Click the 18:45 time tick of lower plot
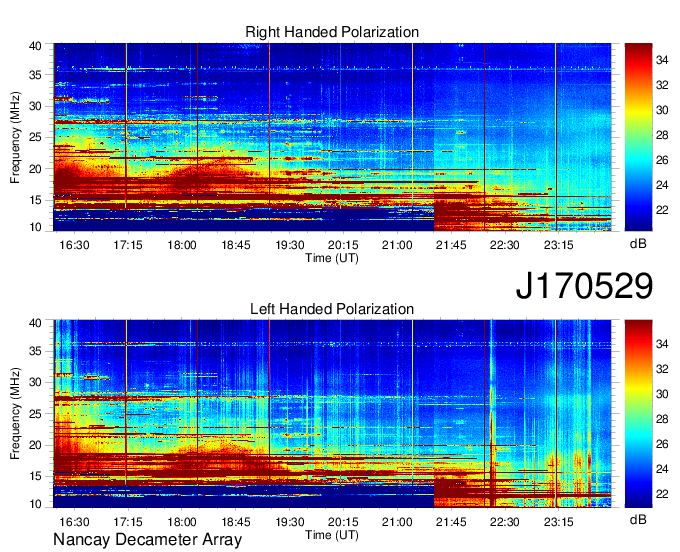 click(x=236, y=522)
